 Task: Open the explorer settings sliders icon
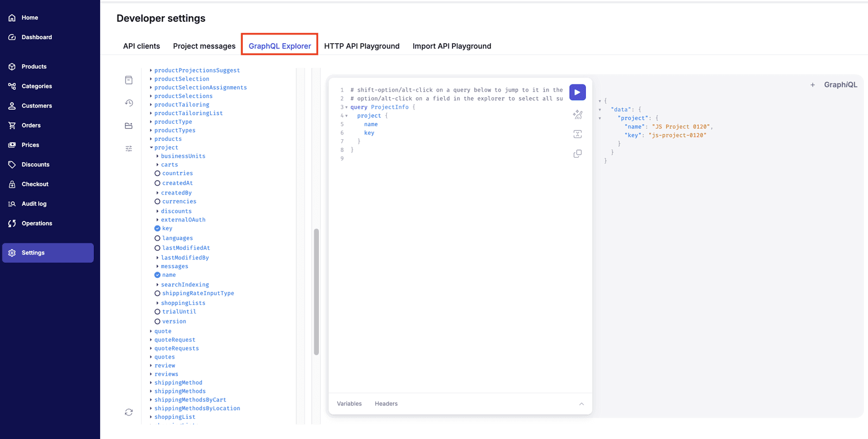tap(129, 148)
